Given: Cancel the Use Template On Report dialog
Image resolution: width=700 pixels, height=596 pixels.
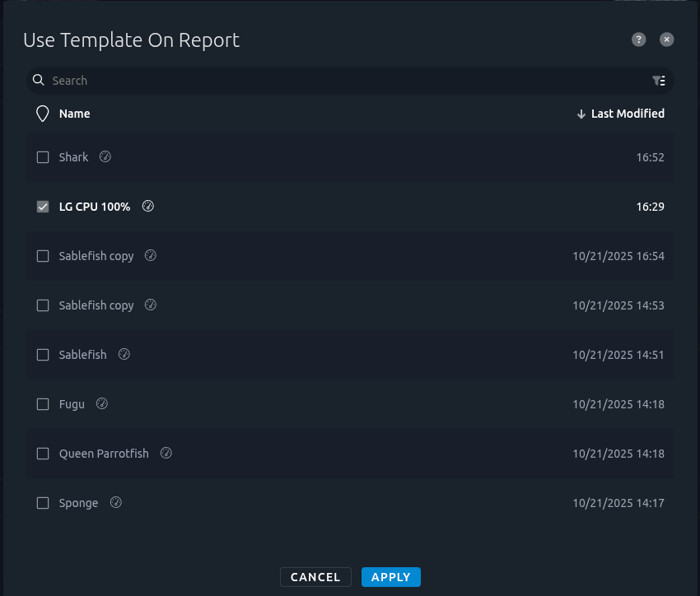Looking at the screenshot, I should coord(315,576).
